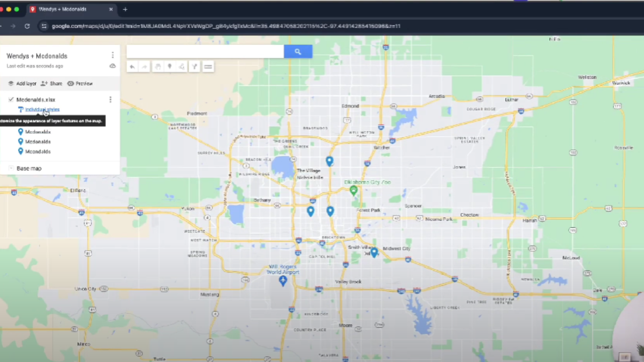Click the paint roller style icon
Image resolution: width=644 pixels, height=362 pixels.
click(x=21, y=109)
